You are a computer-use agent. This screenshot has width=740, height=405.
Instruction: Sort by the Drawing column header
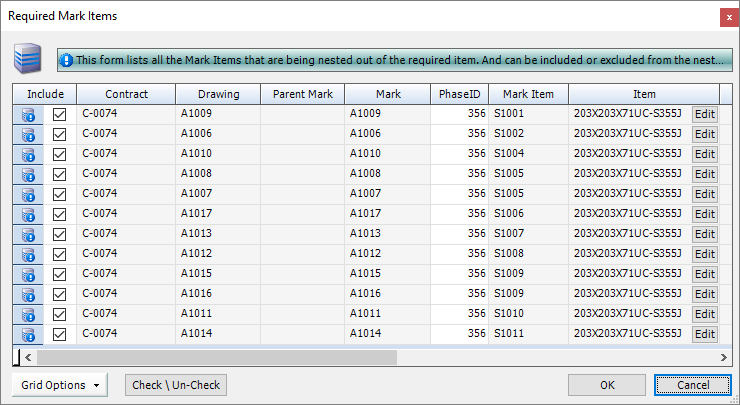click(217, 94)
